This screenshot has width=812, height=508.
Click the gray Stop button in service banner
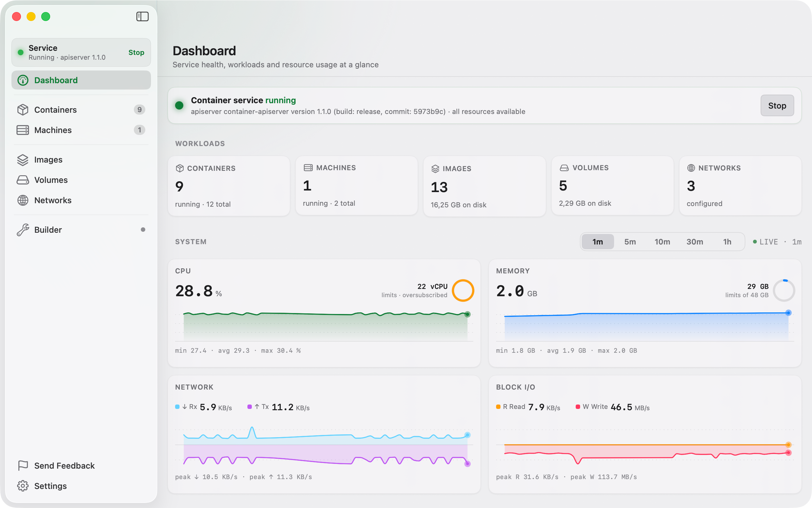[777, 105]
